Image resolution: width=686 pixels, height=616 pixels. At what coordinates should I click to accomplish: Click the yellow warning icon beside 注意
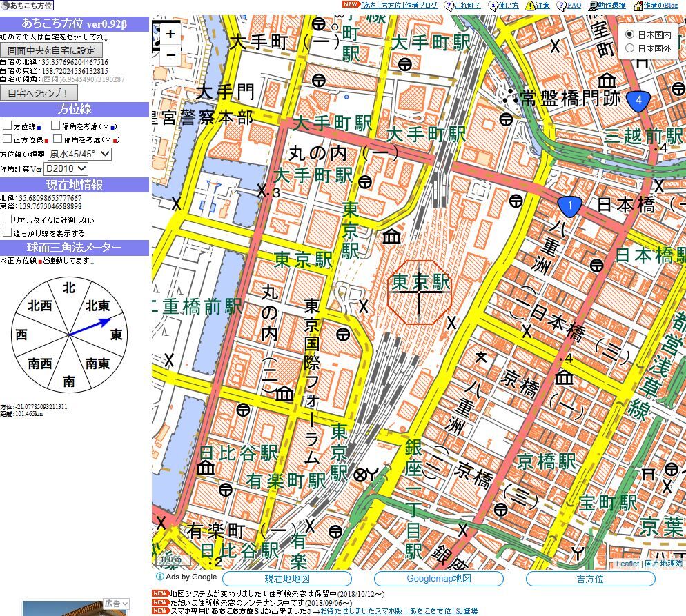(530, 6)
